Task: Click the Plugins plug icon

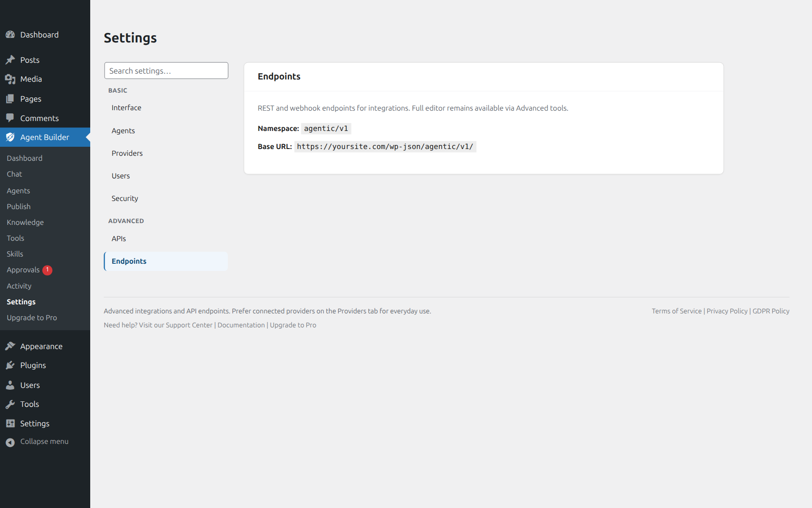Action: click(10, 365)
